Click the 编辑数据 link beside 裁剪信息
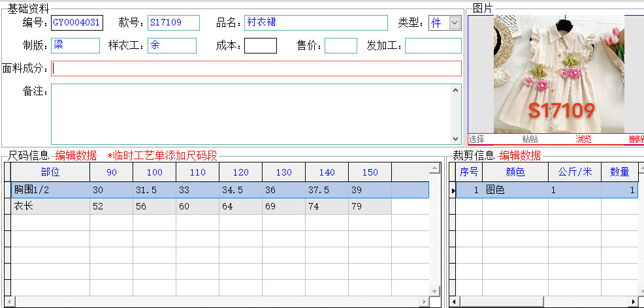 [520, 156]
